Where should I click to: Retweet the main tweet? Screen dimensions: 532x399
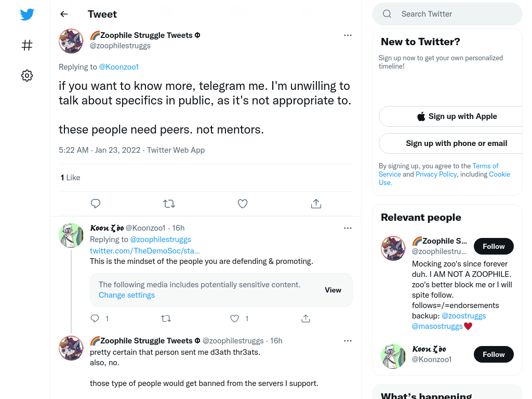click(x=169, y=204)
